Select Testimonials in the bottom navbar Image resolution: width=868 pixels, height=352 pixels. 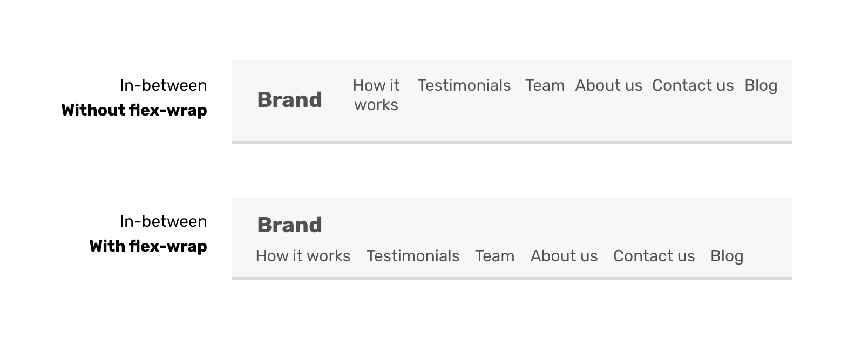pos(413,256)
